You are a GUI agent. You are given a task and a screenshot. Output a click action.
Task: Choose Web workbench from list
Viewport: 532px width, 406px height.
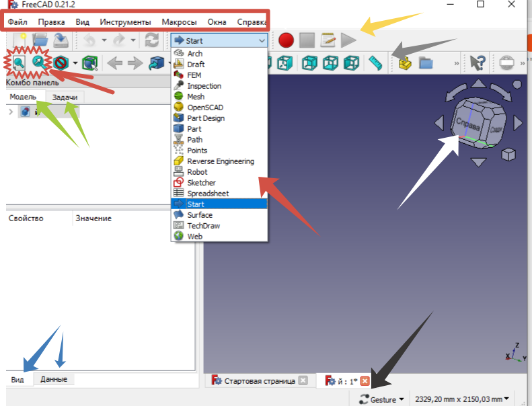point(219,237)
